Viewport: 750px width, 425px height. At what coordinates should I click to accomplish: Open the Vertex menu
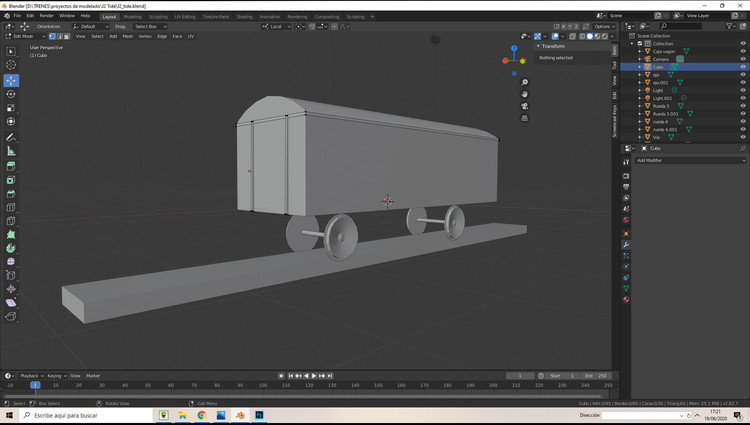[145, 36]
